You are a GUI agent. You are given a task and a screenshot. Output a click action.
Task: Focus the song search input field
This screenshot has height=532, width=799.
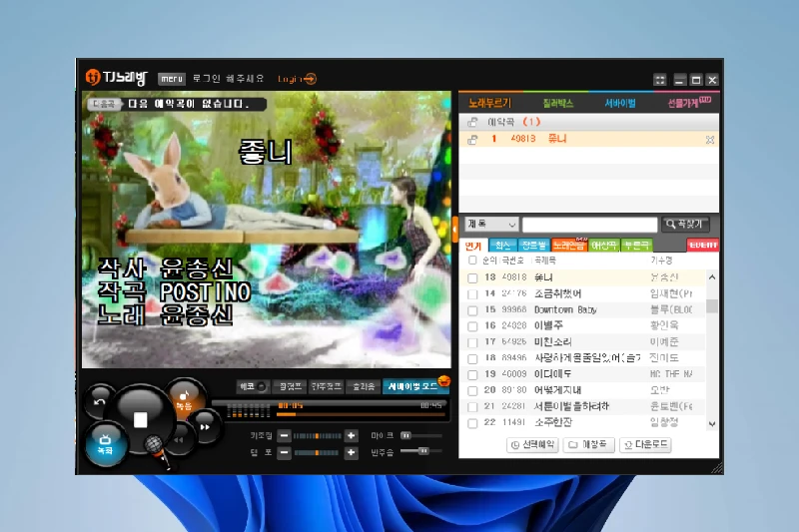tap(590, 225)
